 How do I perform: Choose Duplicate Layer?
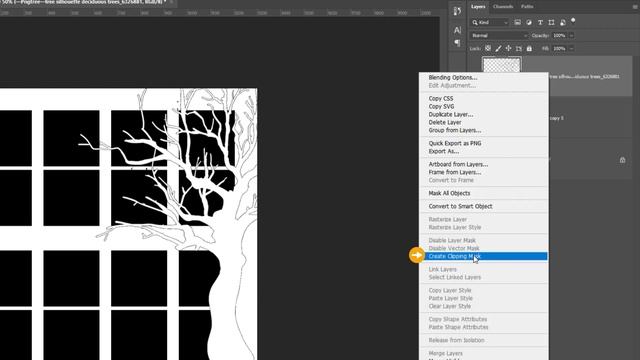tap(451, 114)
